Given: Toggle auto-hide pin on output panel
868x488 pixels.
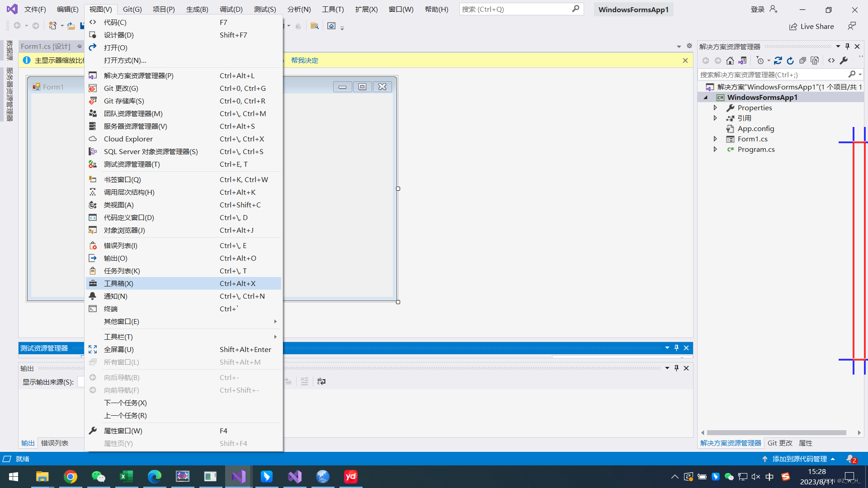Looking at the screenshot, I should 676,368.
